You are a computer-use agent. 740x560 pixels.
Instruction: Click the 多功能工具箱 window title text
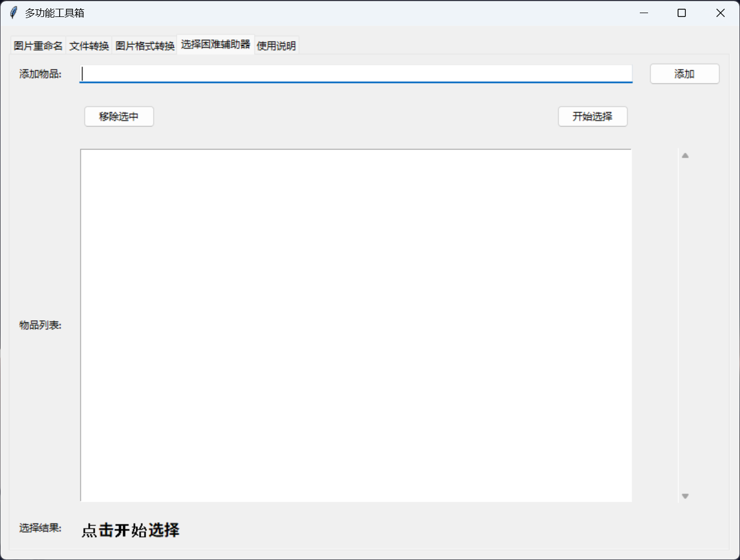[54, 13]
